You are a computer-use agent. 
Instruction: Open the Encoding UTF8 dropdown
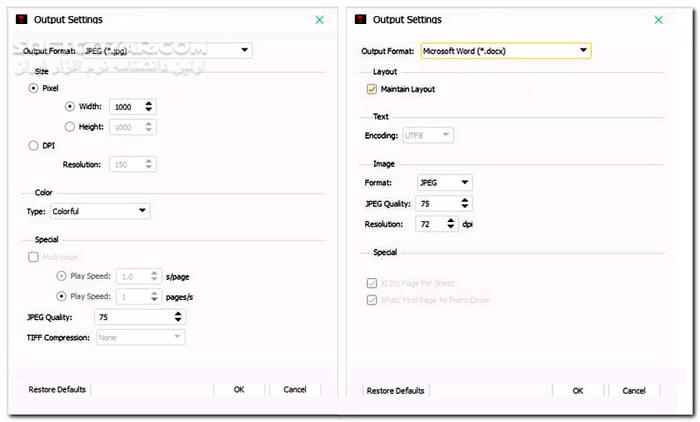(428, 135)
